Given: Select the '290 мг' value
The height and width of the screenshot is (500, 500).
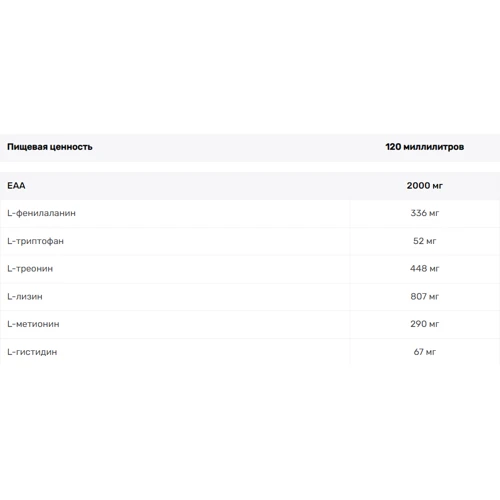Looking at the screenshot, I should click(425, 324).
